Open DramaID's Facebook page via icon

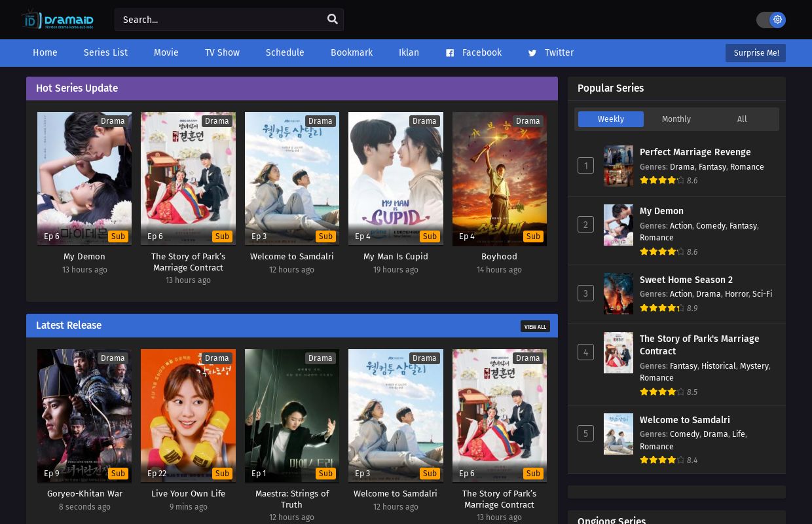tap(450, 53)
